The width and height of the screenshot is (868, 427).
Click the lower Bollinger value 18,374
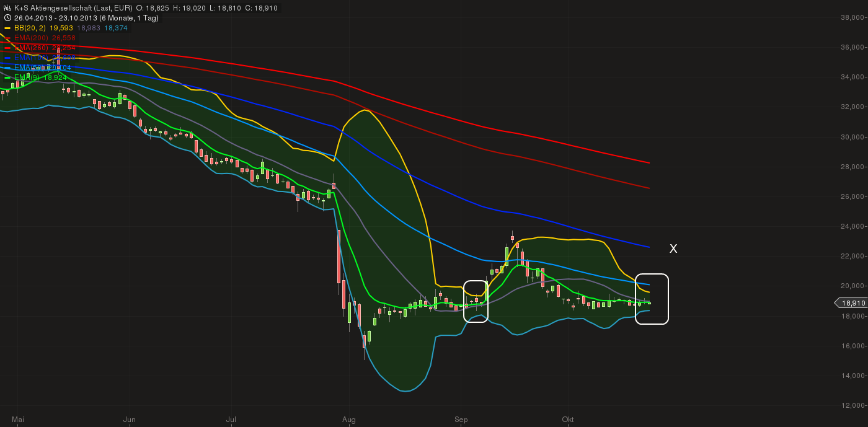click(116, 28)
